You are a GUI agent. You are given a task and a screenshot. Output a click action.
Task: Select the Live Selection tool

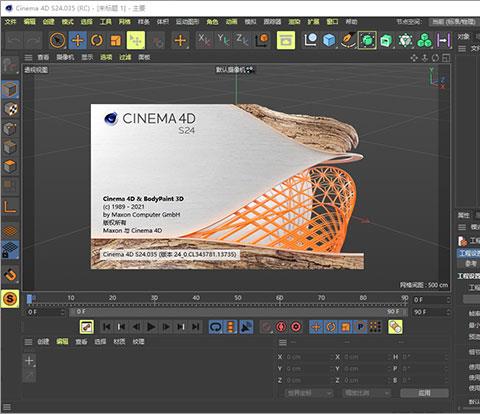[57, 40]
